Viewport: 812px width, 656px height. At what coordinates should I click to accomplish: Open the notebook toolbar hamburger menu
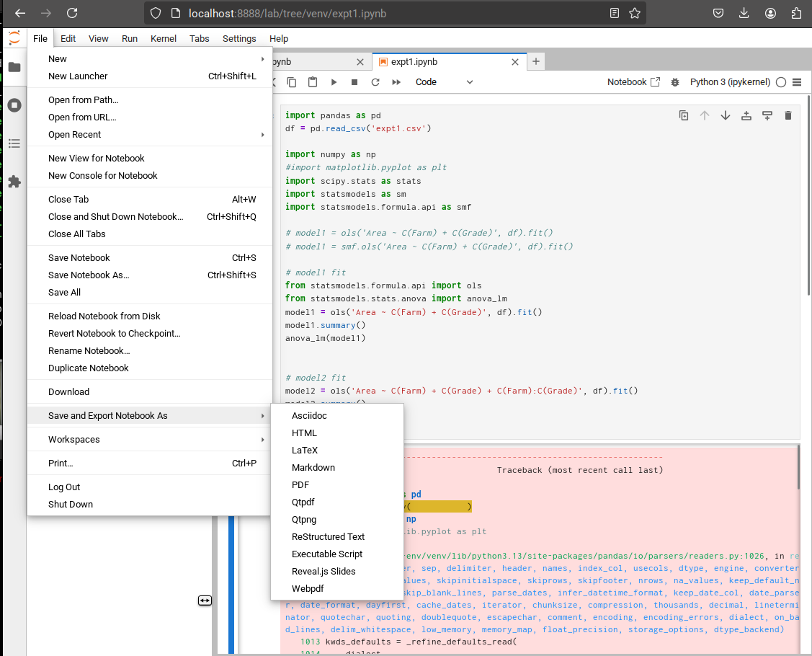click(x=797, y=82)
